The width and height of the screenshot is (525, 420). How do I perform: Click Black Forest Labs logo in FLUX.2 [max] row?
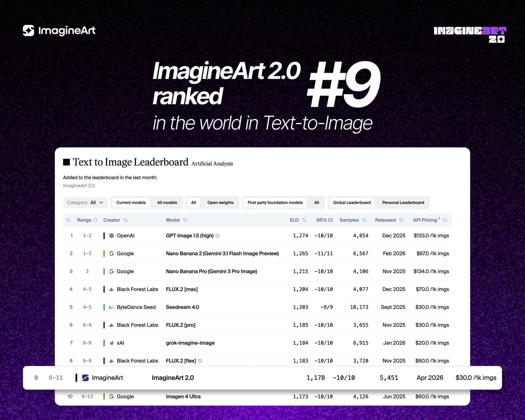pyautogui.click(x=112, y=289)
